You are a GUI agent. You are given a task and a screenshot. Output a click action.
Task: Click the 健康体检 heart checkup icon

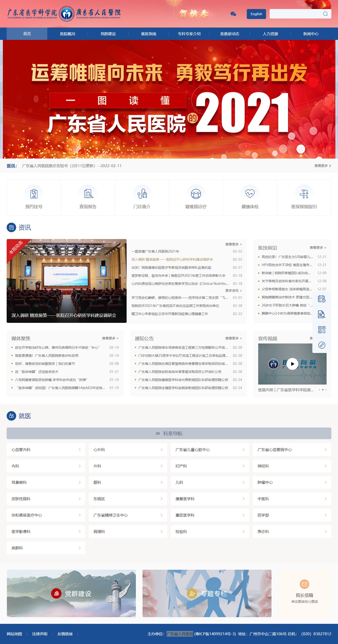point(250,194)
